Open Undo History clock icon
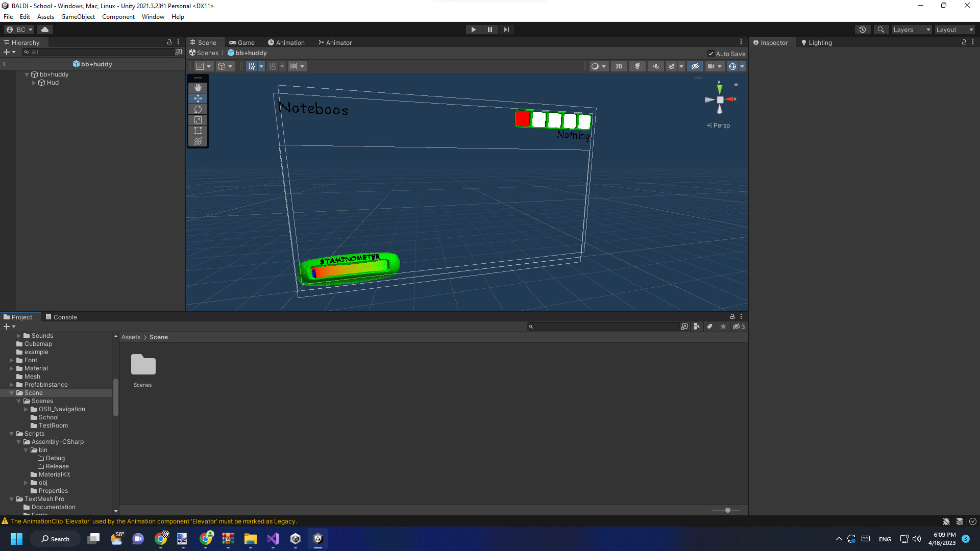 [x=863, y=30]
